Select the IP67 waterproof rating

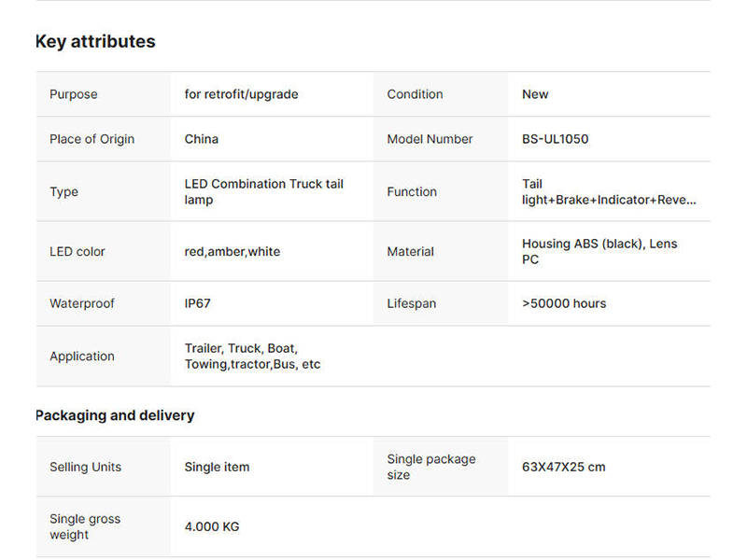tap(198, 303)
